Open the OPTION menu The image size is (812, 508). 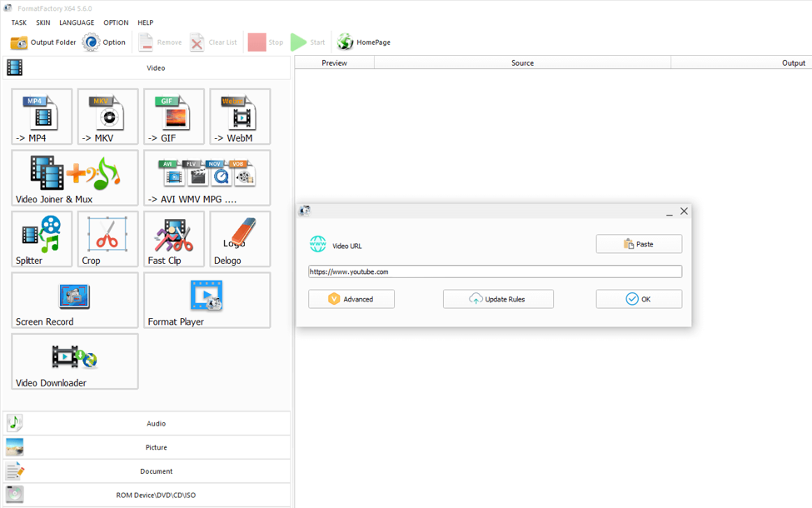click(x=116, y=22)
